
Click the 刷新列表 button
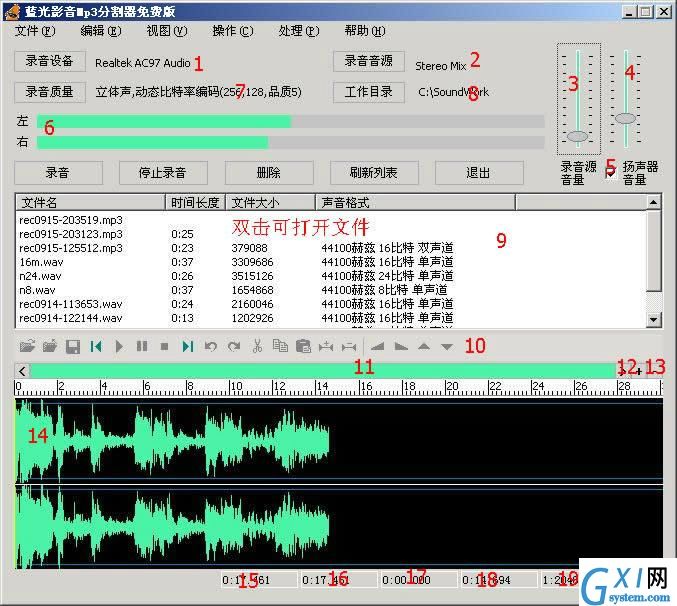click(x=374, y=173)
